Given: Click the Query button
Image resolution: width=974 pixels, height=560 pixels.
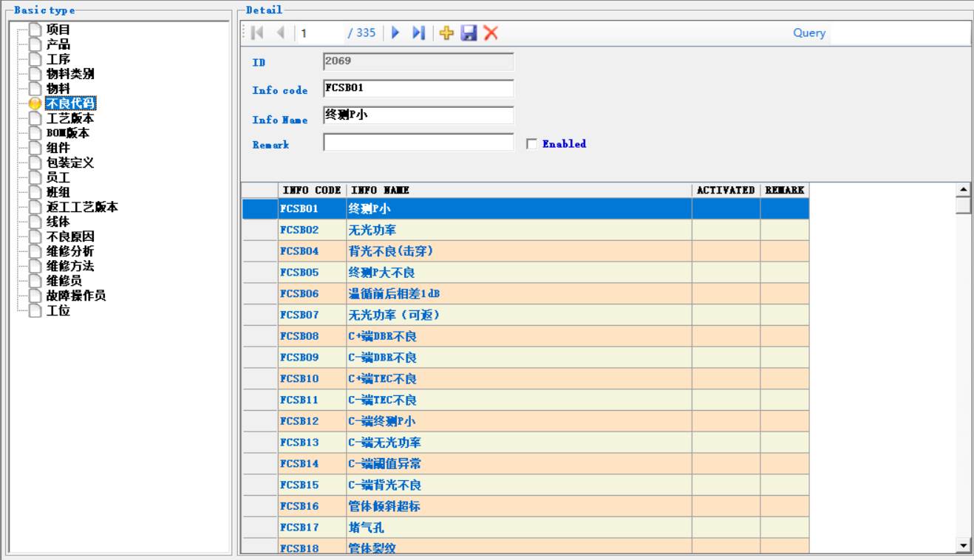Looking at the screenshot, I should click(x=808, y=33).
